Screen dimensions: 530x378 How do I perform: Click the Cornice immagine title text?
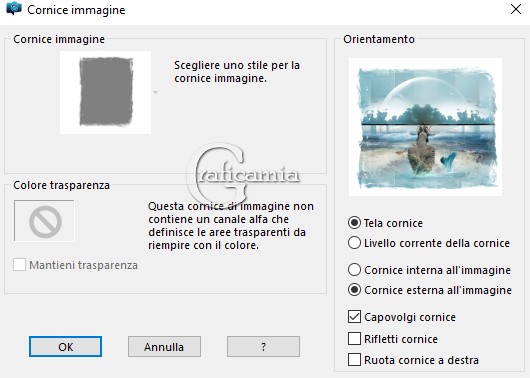(76, 10)
